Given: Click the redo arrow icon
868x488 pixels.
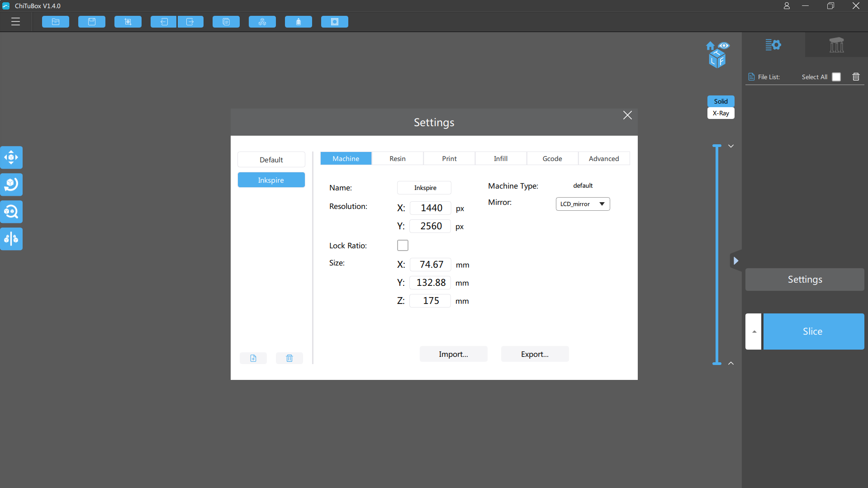Looking at the screenshot, I should click(190, 22).
